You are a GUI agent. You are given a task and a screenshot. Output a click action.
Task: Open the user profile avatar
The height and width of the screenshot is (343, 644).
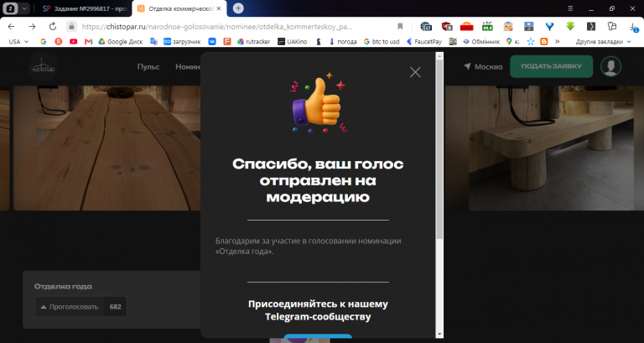point(610,66)
